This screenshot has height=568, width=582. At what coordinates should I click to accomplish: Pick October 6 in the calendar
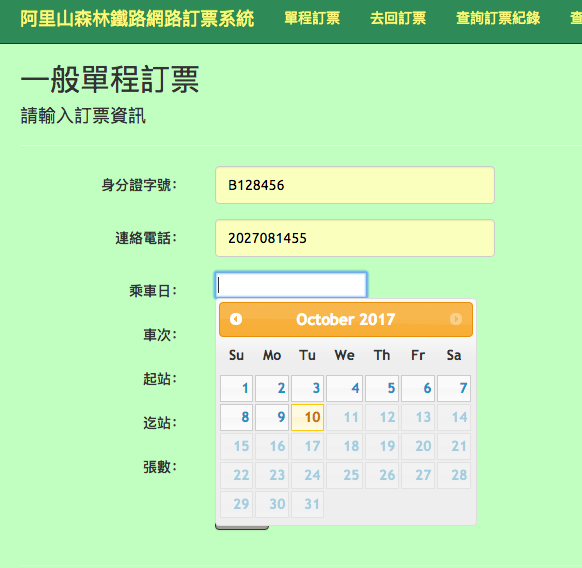[418, 388]
